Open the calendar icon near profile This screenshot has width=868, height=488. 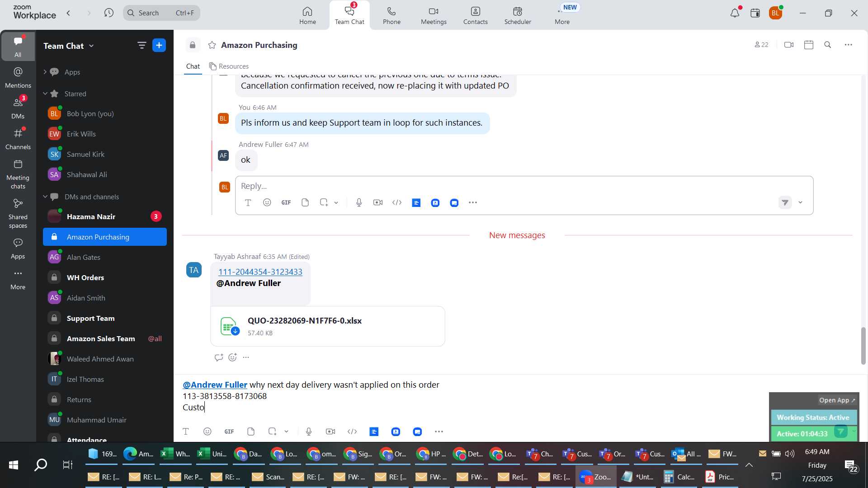tap(755, 13)
